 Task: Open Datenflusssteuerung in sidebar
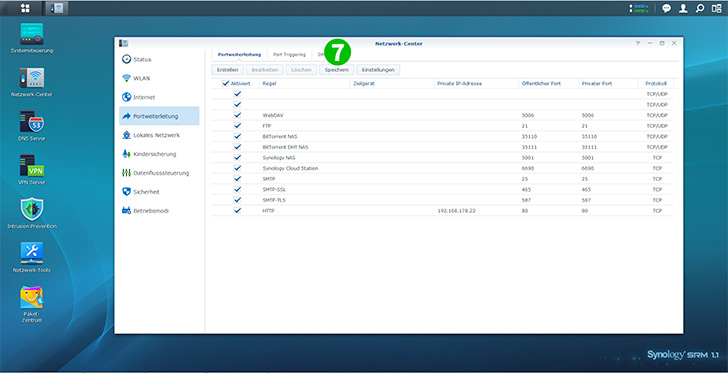159,173
